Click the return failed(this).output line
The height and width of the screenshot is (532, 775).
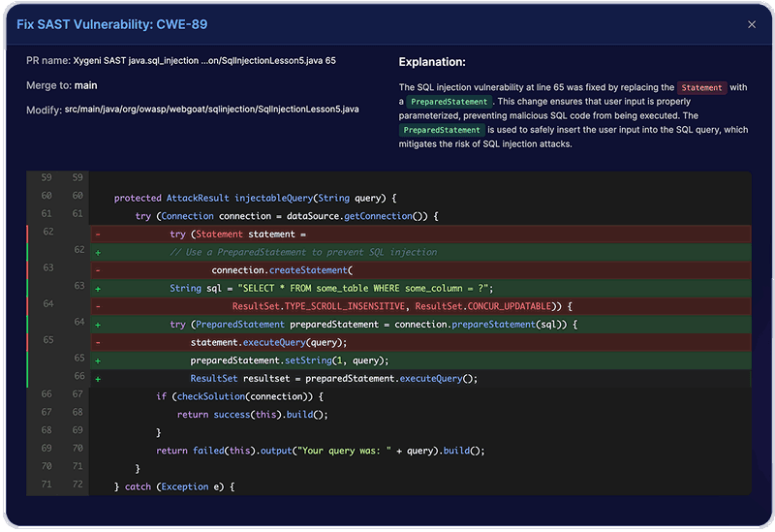(320, 450)
